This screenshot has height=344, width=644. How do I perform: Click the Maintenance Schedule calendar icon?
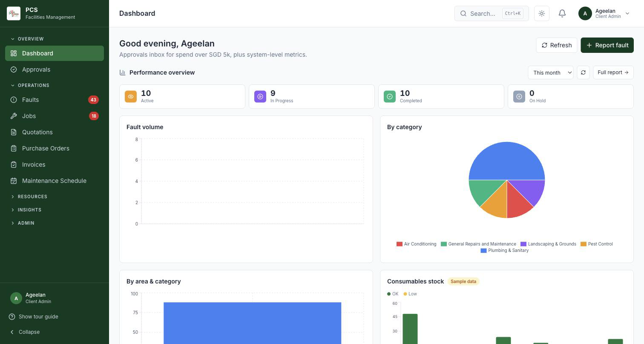(x=14, y=181)
